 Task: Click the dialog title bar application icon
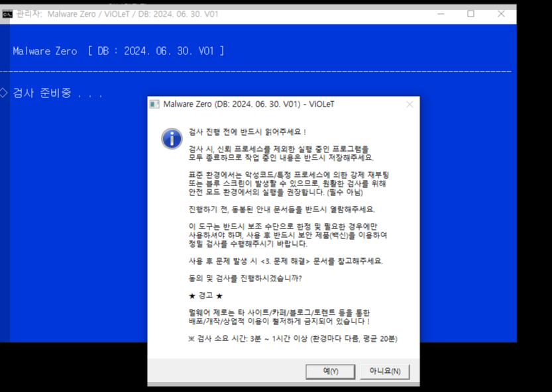click(154, 104)
